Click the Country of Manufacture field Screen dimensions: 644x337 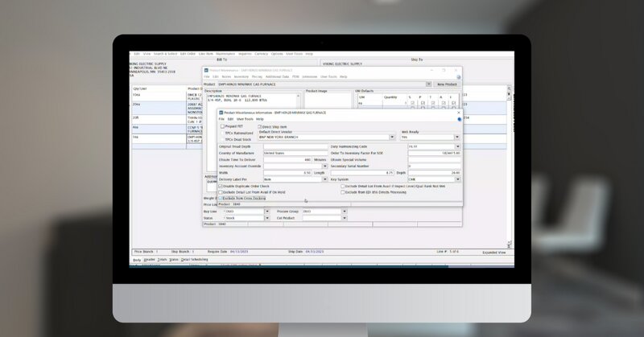pos(295,153)
